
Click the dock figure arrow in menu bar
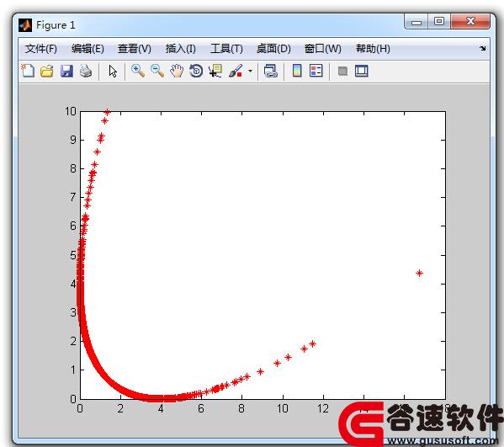tap(482, 48)
